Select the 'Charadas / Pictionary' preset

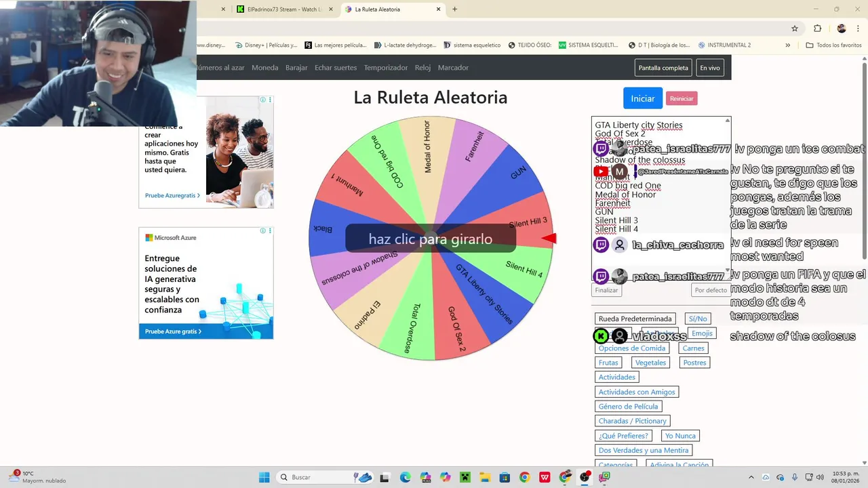(x=633, y=421)
